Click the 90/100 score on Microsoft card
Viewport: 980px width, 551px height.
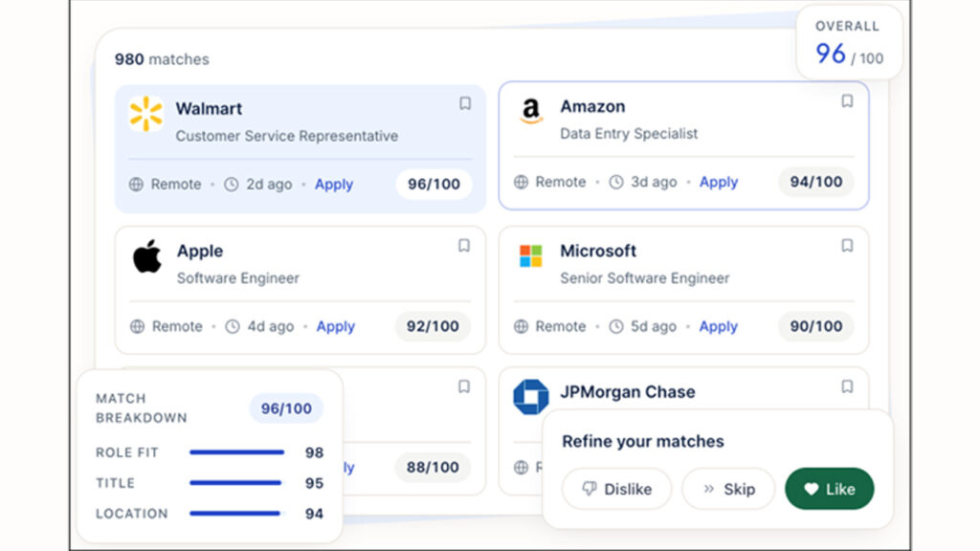815,326
